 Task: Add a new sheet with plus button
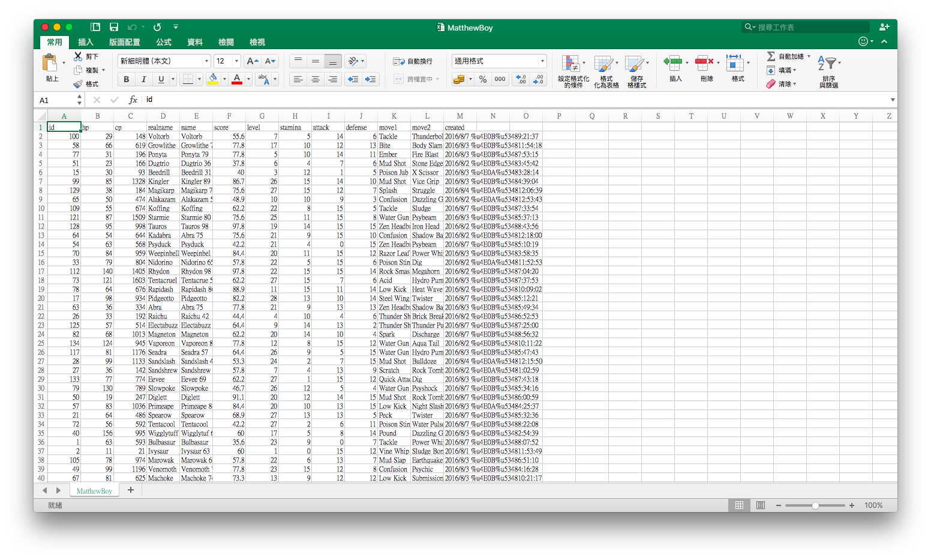point(131,490)
